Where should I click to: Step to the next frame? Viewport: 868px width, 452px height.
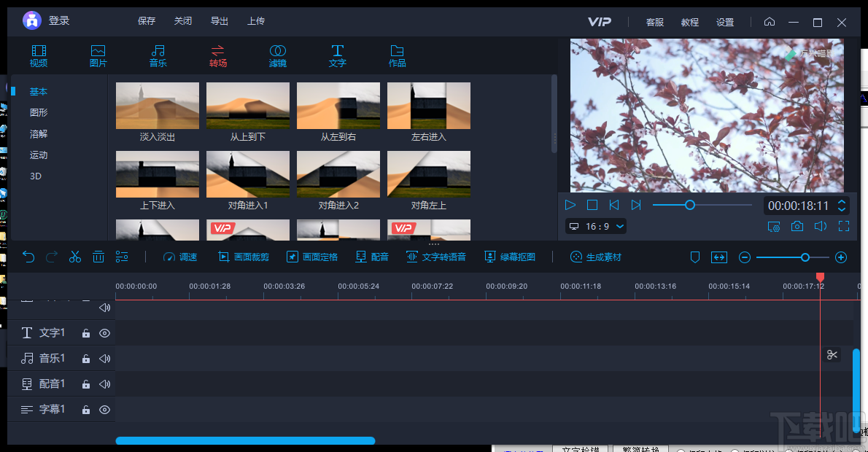tap(636, 205)
